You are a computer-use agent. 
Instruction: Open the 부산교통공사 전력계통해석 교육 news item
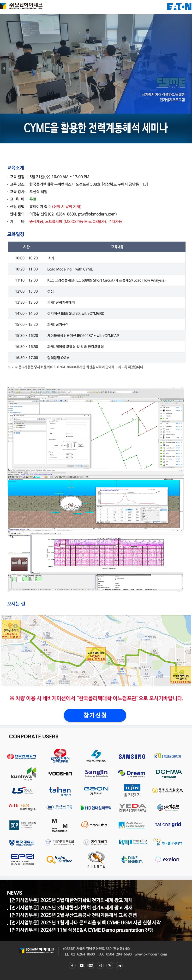coord(73,915)
